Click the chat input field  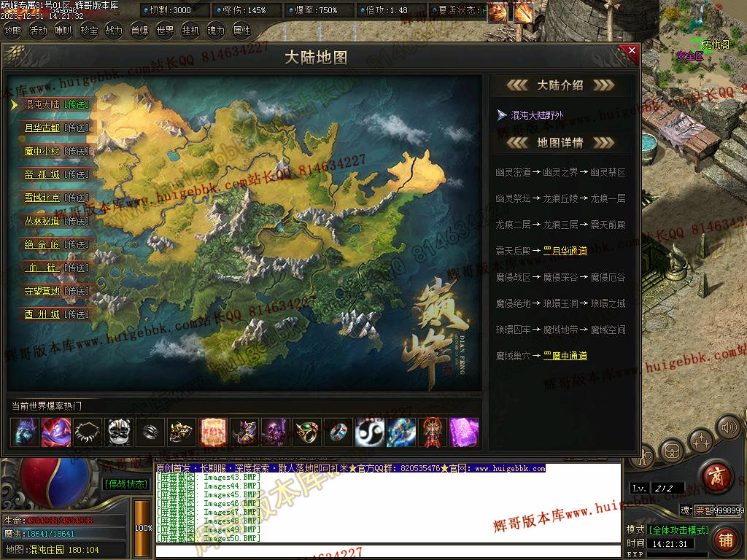[387, 551]
